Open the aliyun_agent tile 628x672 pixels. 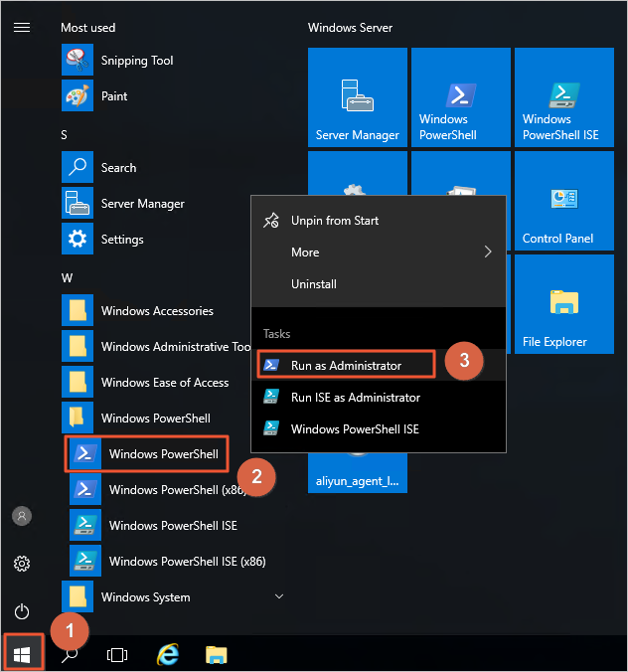click(x=358, y=473)
